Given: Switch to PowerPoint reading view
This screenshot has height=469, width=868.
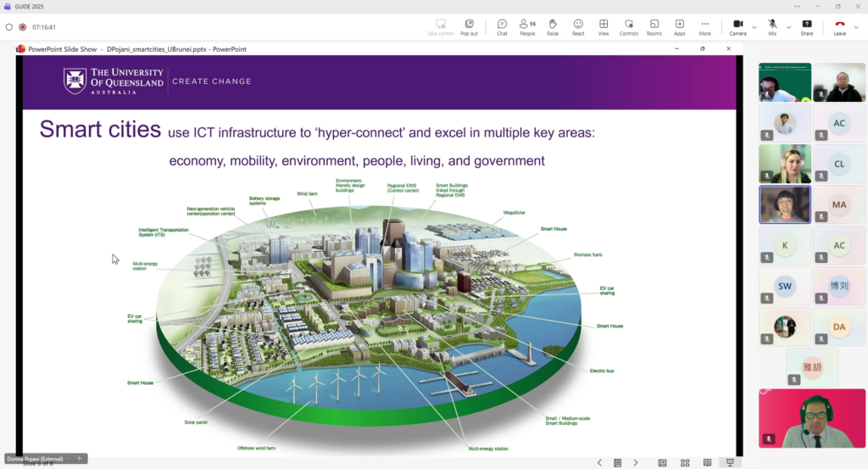Looking at the screenshot, I should click(x=706, y=463).
